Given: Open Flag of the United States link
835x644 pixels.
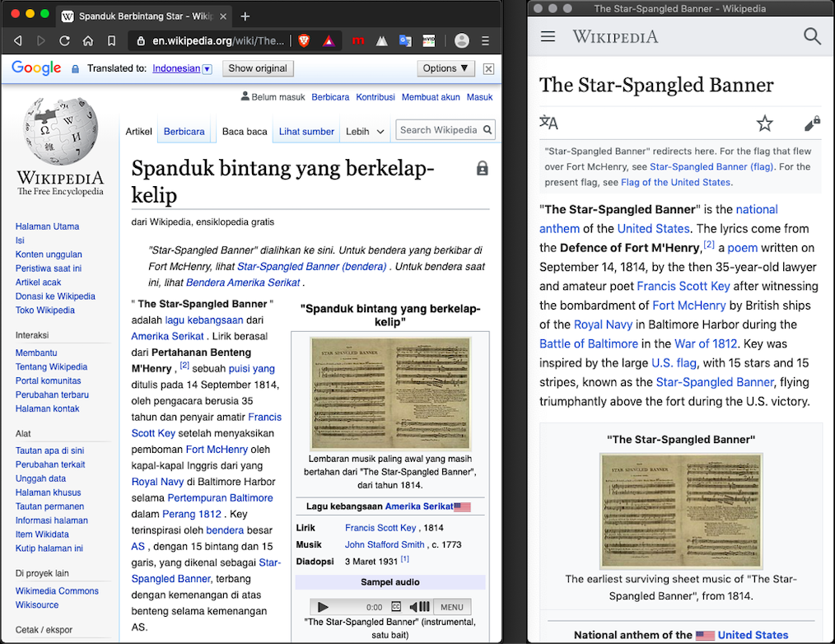Looking at the screenshot, I should click(x=676, y=182).
